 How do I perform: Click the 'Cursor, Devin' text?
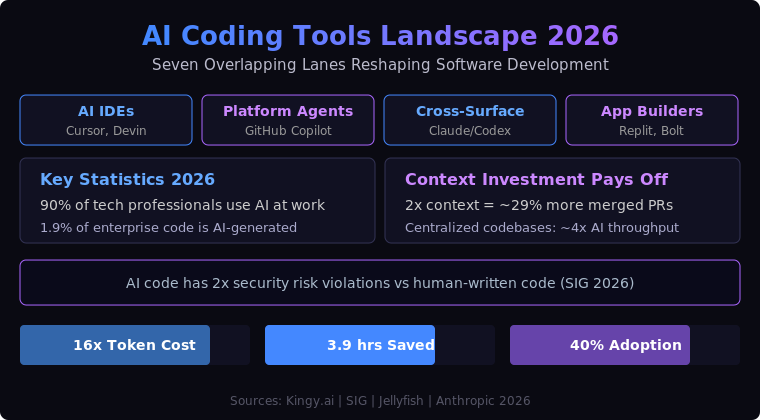pos(106,131)
